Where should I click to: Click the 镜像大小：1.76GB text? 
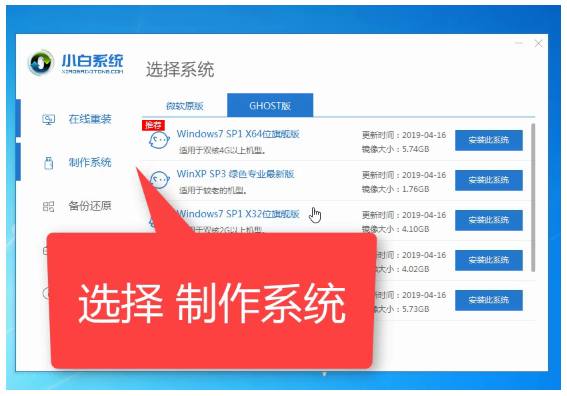[x=396, y=189]
